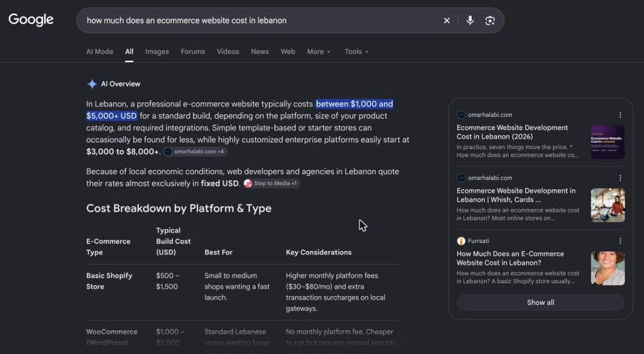644x354 pixels.
Task: Open How Much Does an E-Commerce Website Cost link
Action: [510, 258]
